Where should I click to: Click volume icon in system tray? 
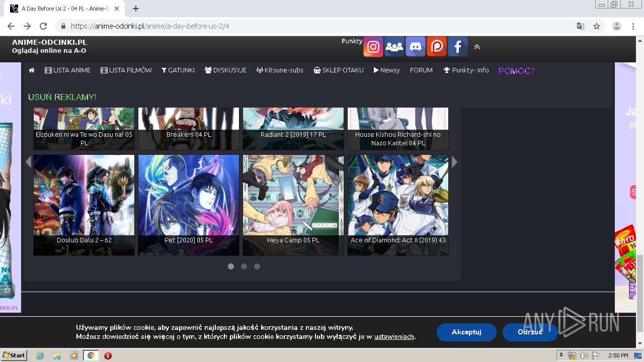584,355
